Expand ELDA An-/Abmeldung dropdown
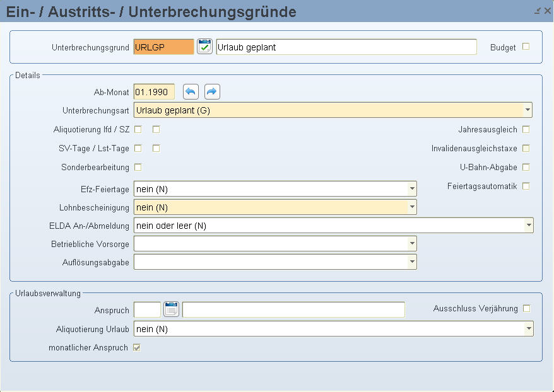The image size is (554, 392). click(528, 226)
